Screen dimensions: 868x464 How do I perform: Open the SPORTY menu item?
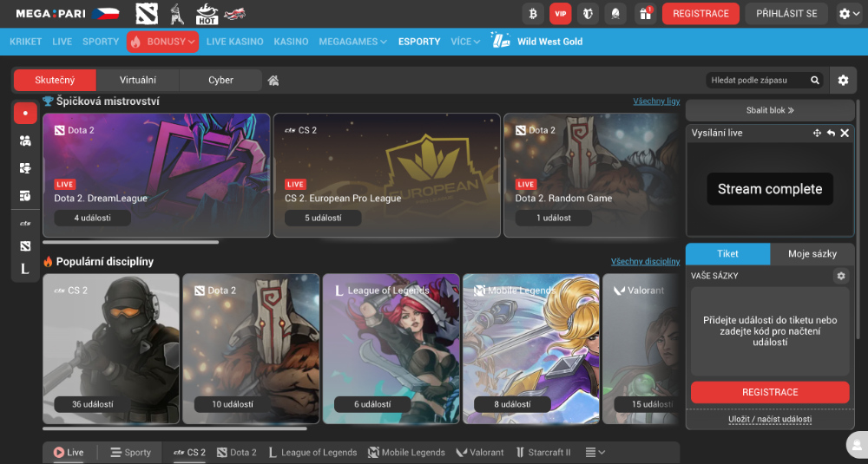pyautogui.click(x=101, y=42)
